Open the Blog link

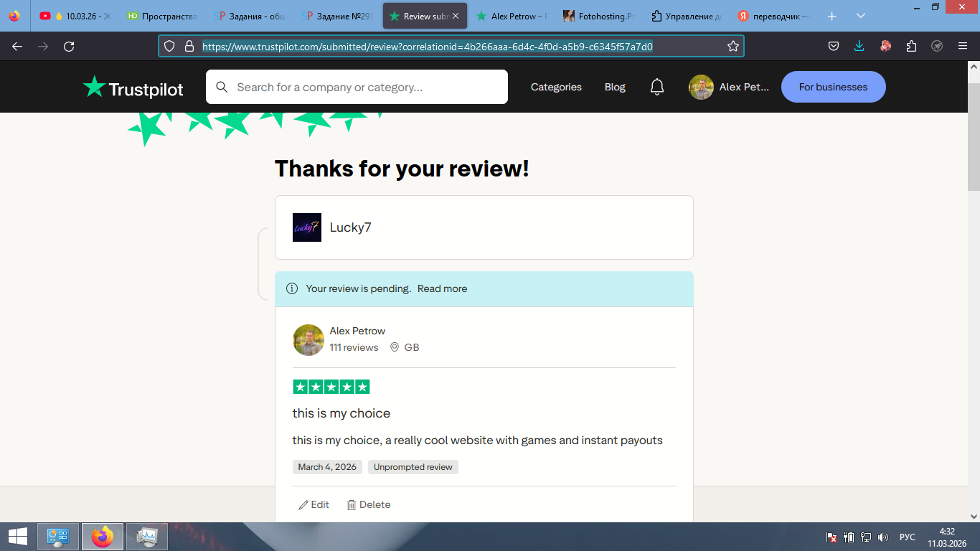point(615,87)
